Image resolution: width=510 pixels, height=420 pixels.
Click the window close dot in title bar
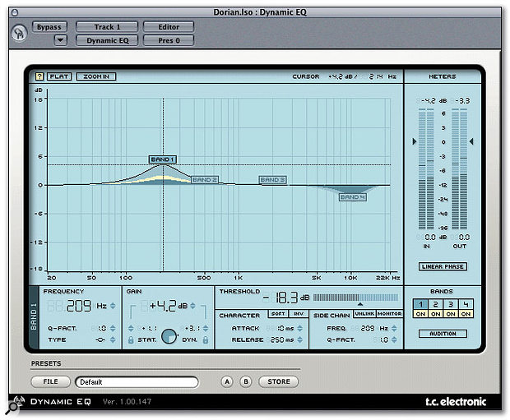point(15,12)
